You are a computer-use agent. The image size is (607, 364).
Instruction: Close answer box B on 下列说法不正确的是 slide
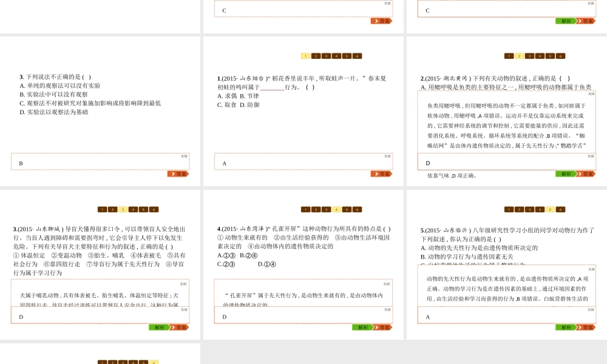point(184,157)
